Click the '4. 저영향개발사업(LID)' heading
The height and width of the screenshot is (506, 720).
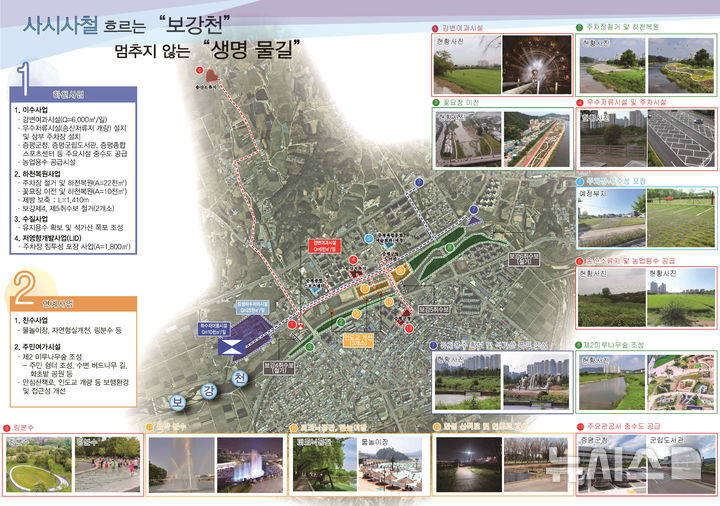tap(48, 238)
